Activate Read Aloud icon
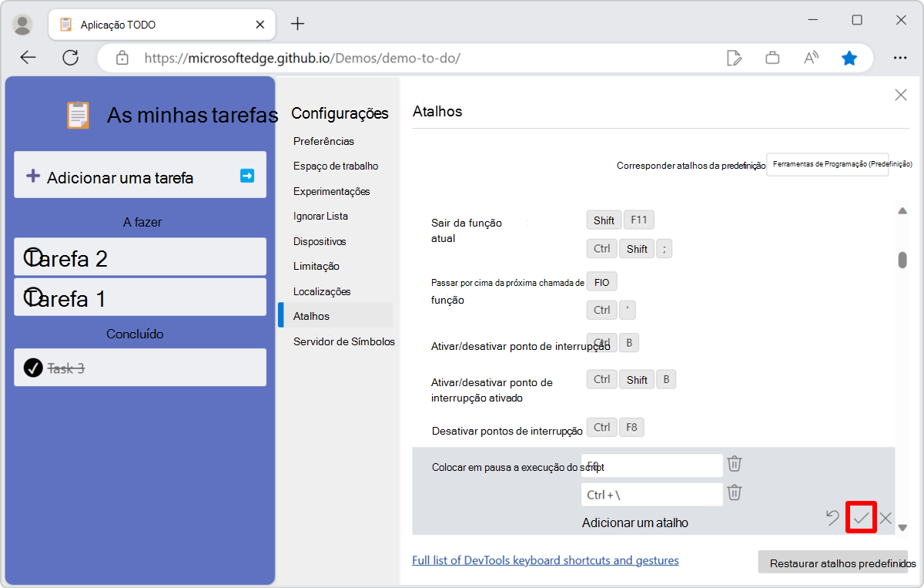Viewport: 924px width, 588px height. tap(811, 58)
